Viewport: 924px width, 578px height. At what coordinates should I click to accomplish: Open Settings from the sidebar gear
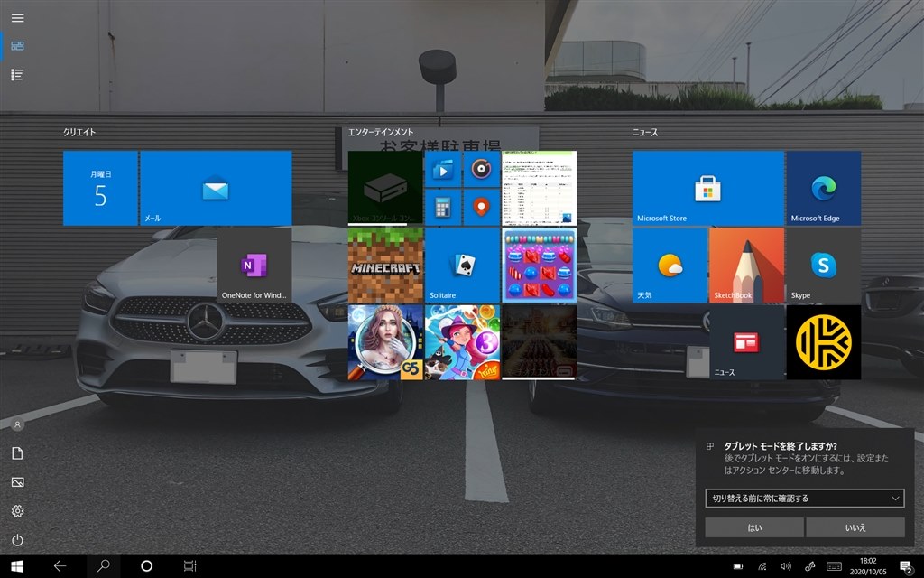(x=17, y=511)
